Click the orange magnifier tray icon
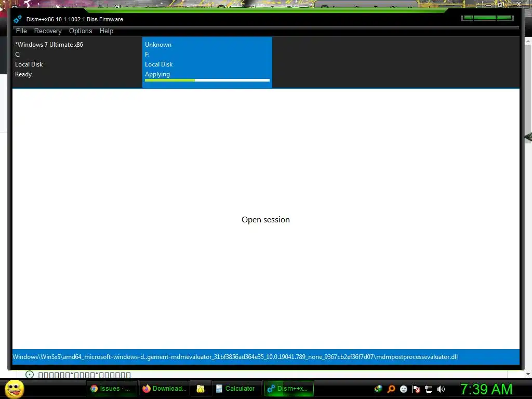Screen dimensions: 532x399 point(391,389)
